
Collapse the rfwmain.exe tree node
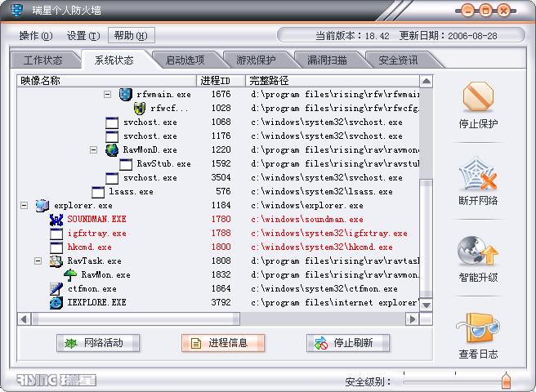coord(107,94)
